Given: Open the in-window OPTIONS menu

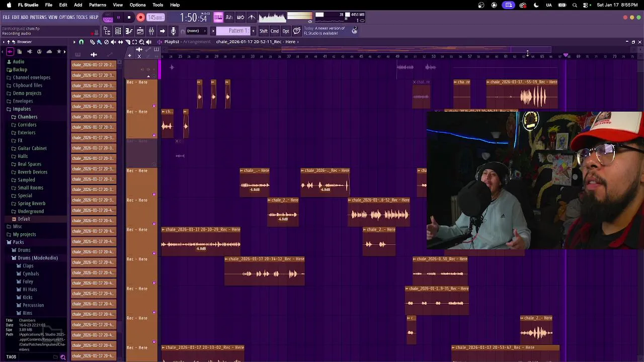Looking at the screenshot, I should click(x=66, y=18).
